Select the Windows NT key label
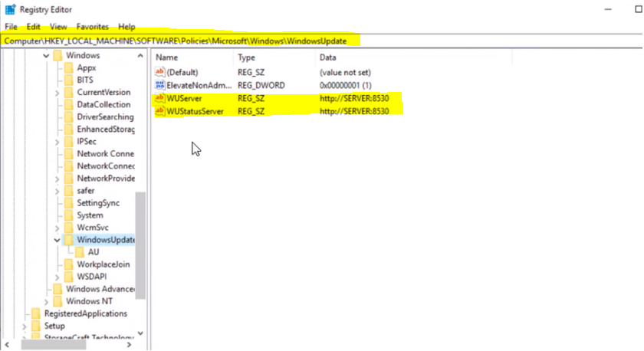The image size is (644, 351). coord(89,301)
